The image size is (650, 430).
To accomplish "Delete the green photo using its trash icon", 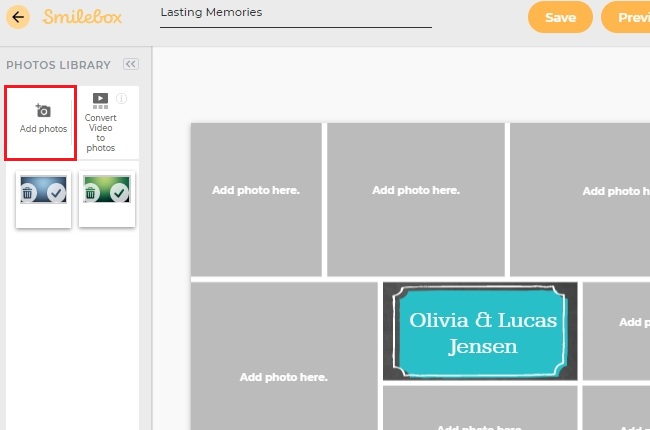I will [93, 193].
